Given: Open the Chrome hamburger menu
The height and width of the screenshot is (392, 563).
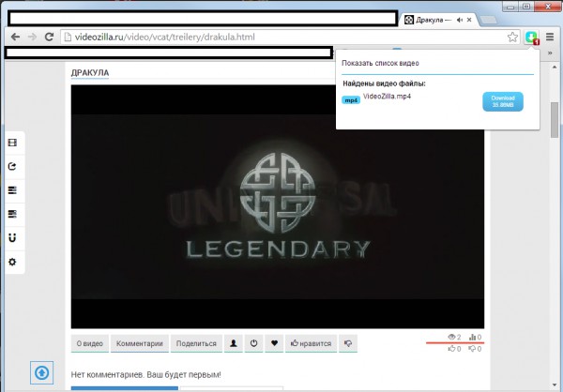Looking at the screenshot, I should point(550,37).
